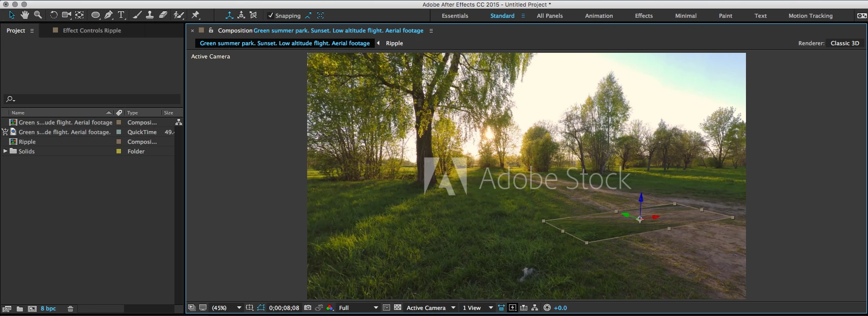This screenshot has width=868, height=316.
Task: Open the show channel color menu
Action: tap(330, 308)
